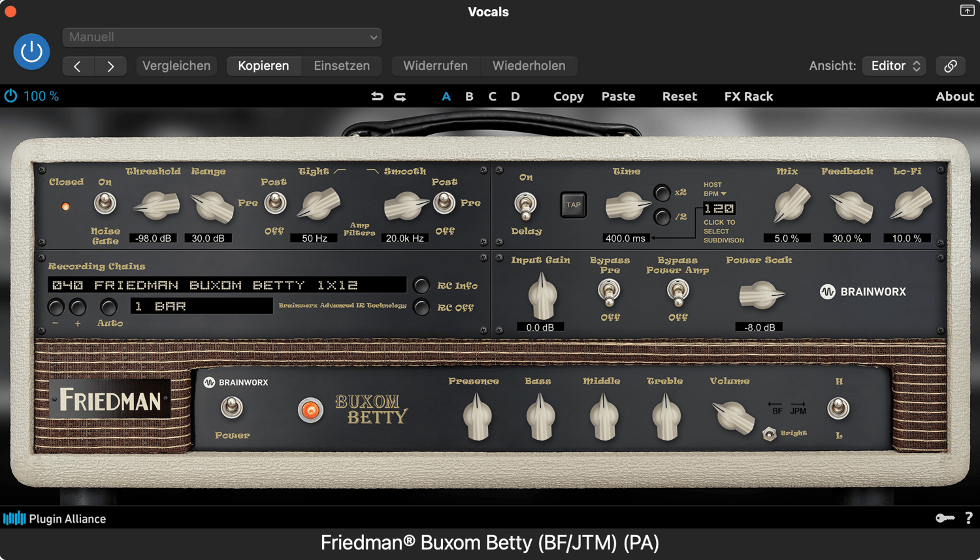Screen dimensions: 980x560
Task: Click the Plugin Alliance undo arrow
Action: 377,96
